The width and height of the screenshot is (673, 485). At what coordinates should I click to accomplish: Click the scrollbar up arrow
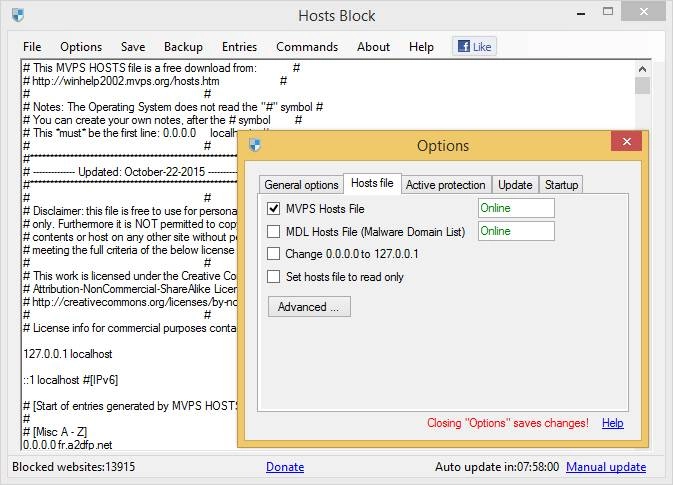pos(643,69)
